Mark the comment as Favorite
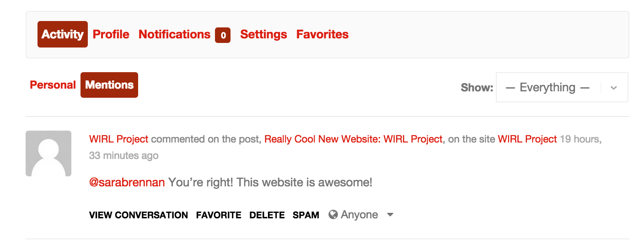Screen dimensions: 644x243 [x=219, y=215]
